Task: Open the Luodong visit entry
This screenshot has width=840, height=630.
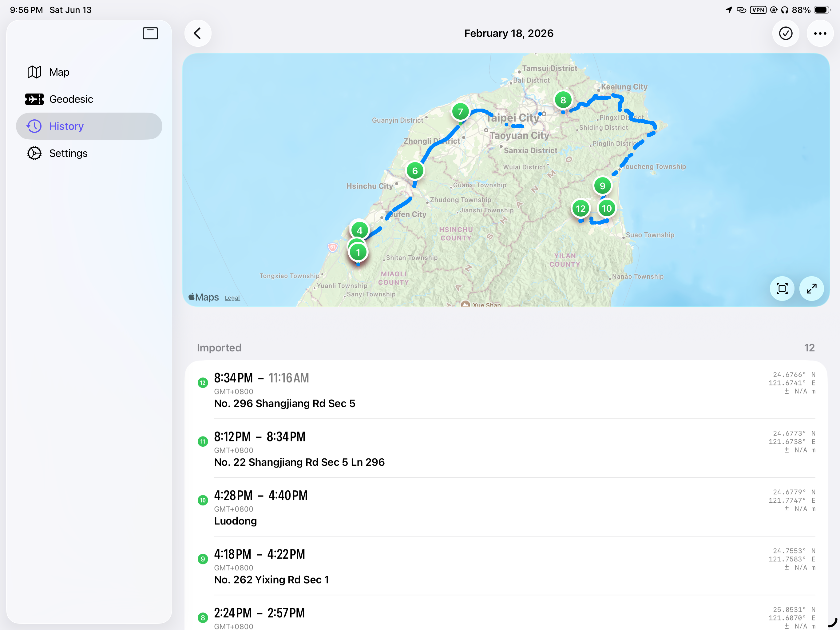Action: click(x=506, y=507)
